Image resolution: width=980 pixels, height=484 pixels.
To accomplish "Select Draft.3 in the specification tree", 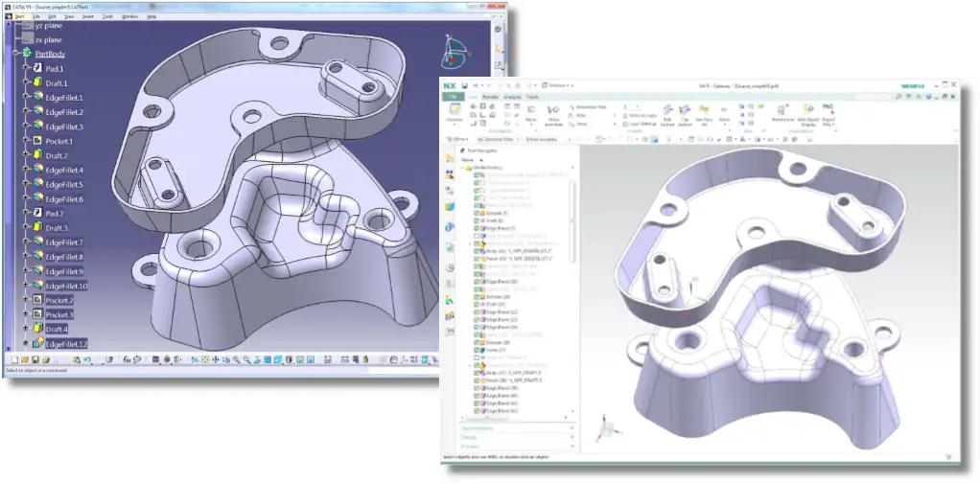I will (57, 228).
